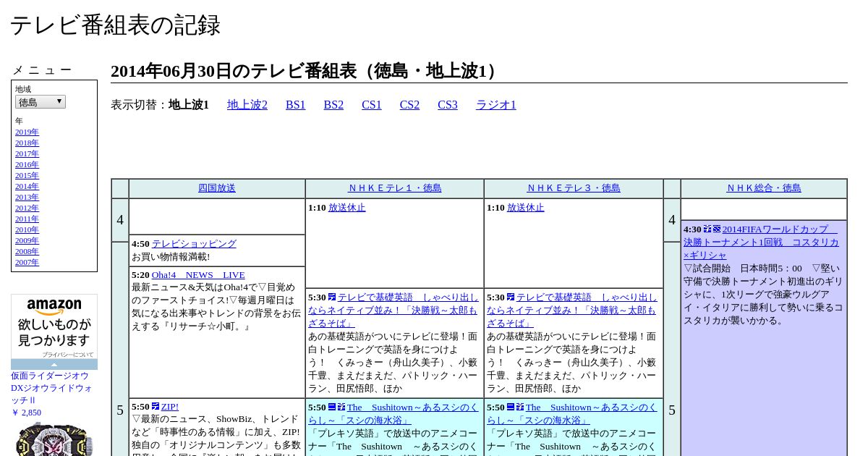Click caption icon before テレビで基礎英語 in Eテレ１

332,297
